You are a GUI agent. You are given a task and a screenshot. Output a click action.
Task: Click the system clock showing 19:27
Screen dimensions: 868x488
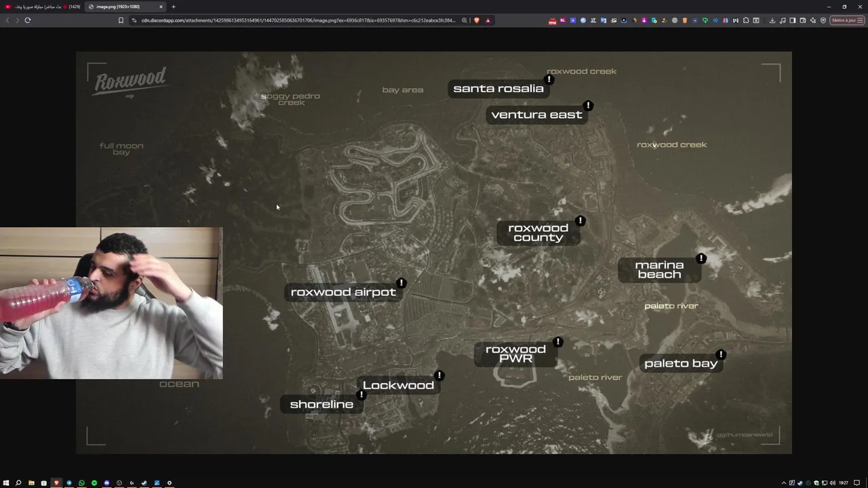click(844, 483)
